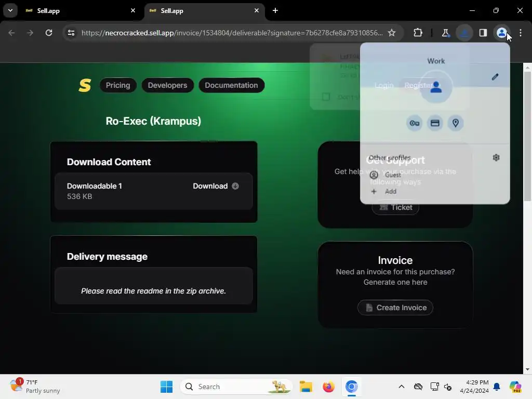Open the Guest profile
Image resolution: width=532 pixels, height=399 pixels.
(x=435, y=175)
